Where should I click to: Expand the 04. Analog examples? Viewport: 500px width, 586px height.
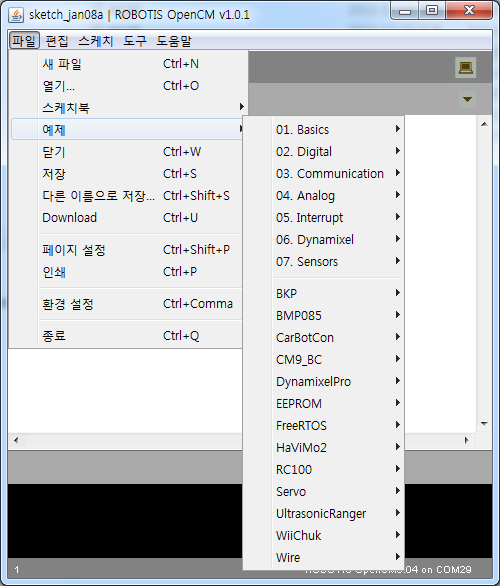[324, 195]
